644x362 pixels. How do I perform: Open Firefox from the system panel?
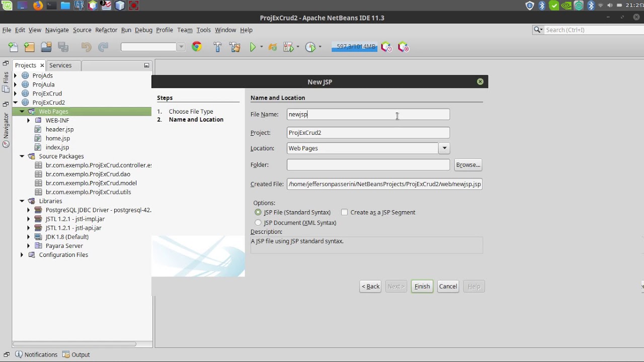tap(38, 6)
